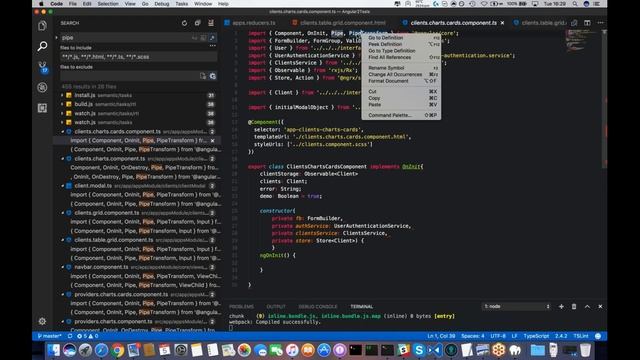Screen dimensions: 640x360
Task: Clear the search results
Action: coord(211,23)
